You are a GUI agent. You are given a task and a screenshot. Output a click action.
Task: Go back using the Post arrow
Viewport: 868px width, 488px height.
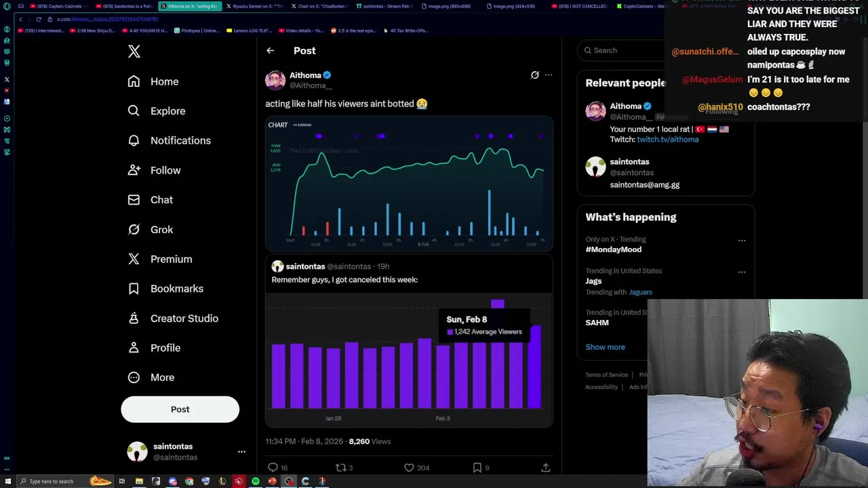(270, 51)
